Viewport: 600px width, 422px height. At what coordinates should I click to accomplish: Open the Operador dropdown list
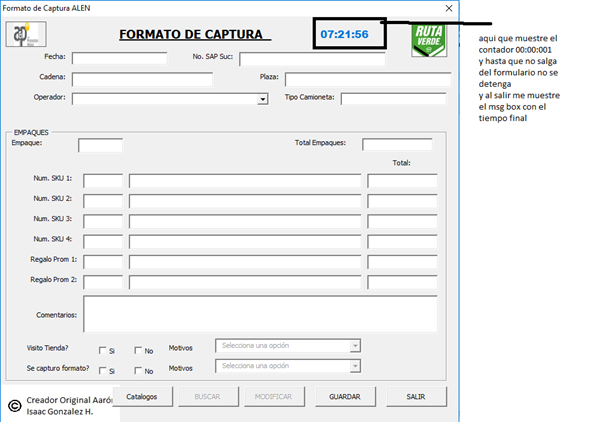coord(262,99)
